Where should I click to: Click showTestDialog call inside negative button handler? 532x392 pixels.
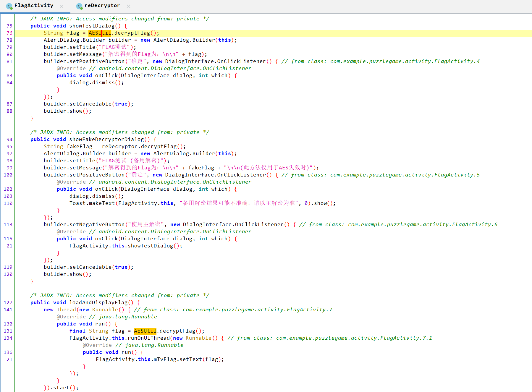pyautogui.click(x=150, y=246)
